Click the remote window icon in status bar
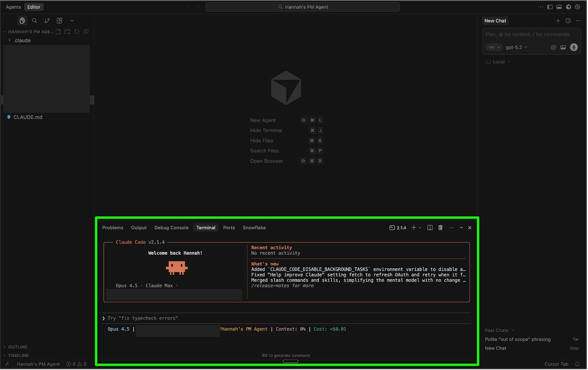The image size is (588, 370). click(7, 364)
